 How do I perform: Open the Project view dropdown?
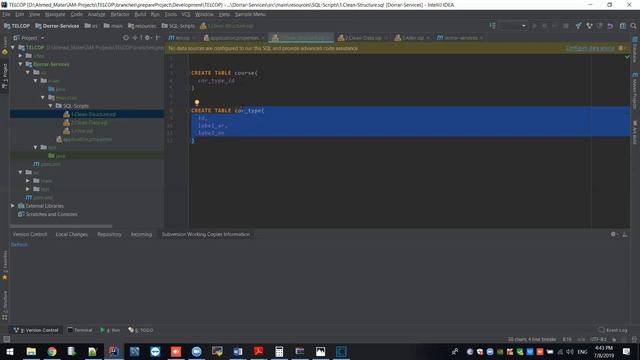coord(29,38)
